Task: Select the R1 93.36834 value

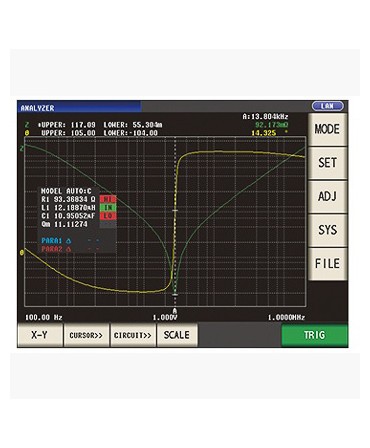Action: click(x=68, y=199)
